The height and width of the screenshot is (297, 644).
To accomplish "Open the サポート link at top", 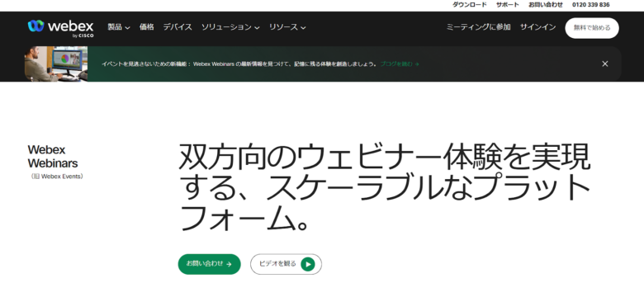I will pos(508,5).
